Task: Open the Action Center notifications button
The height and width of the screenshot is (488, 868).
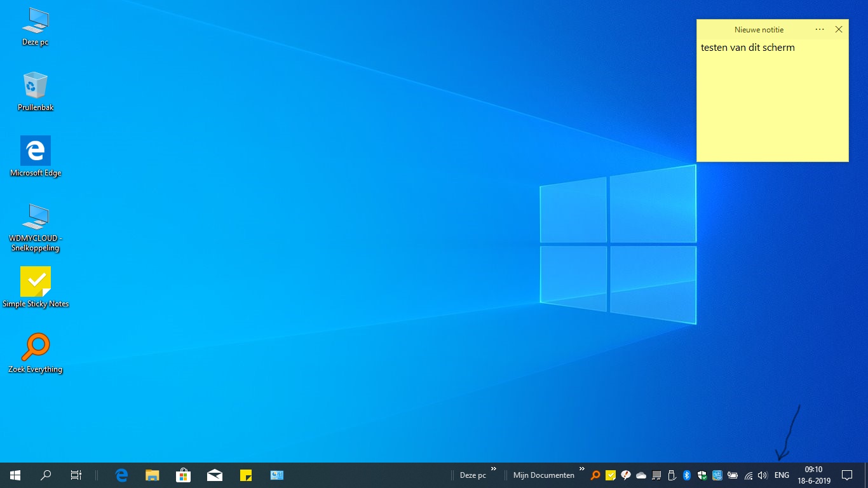Action: tap(846, 475)
